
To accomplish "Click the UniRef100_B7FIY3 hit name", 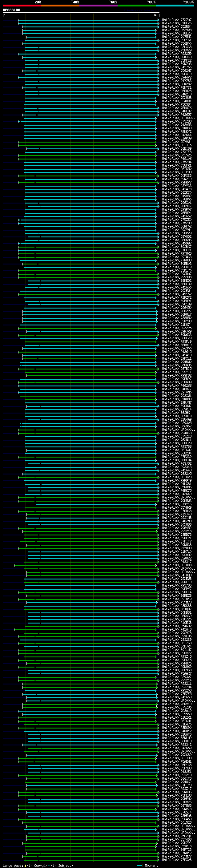I will [x=177, y=785].
